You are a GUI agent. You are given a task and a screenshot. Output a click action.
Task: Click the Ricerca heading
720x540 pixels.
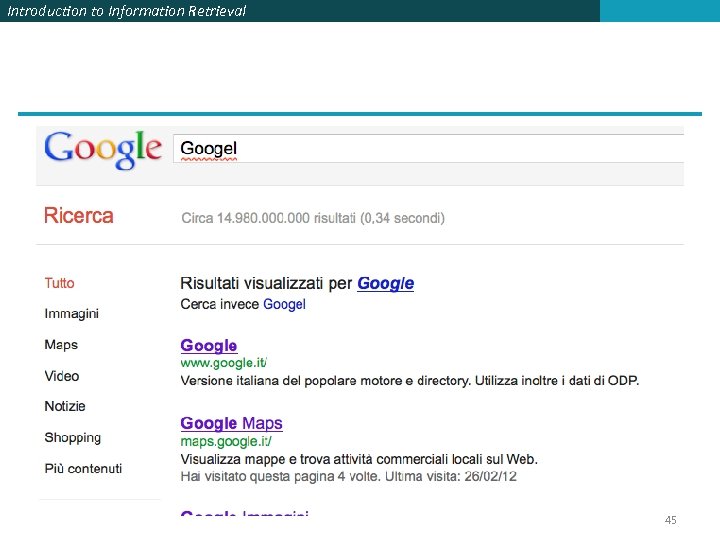[x=79, y=215]
